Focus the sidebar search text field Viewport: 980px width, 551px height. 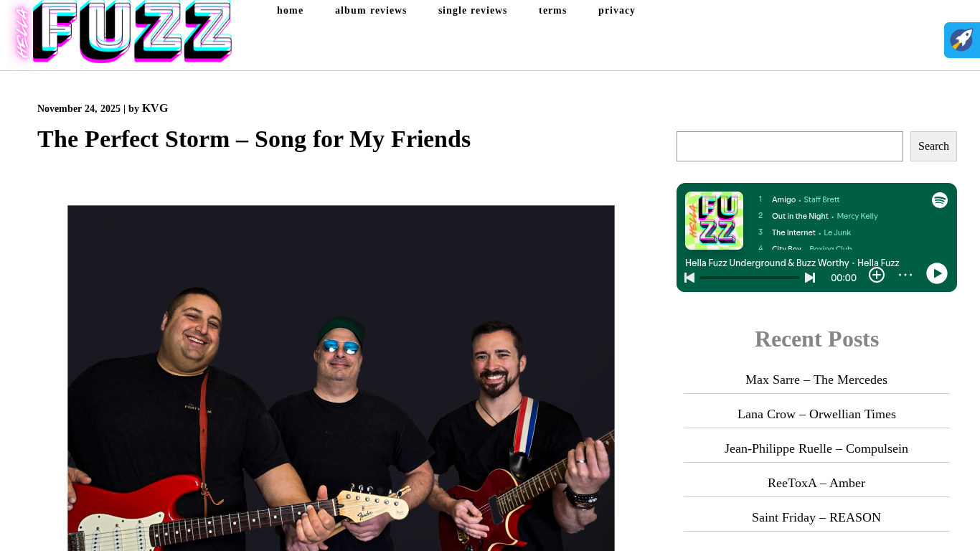[790, 146]
